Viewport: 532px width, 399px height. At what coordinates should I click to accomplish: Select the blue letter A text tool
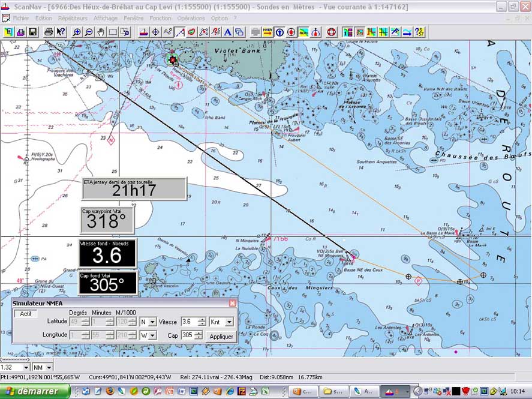tap(228, 32)
